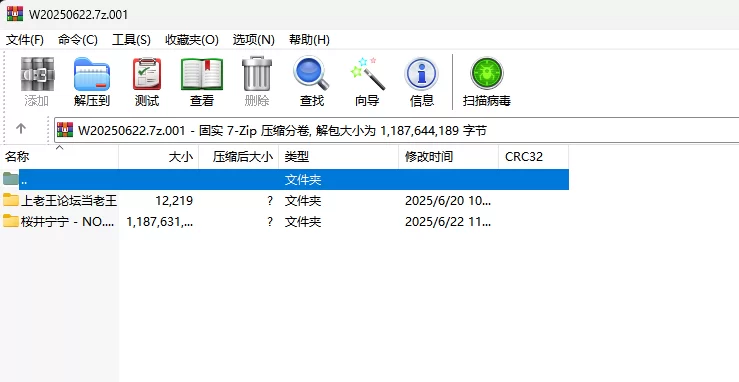Start Scan for viruses (扫描病毒) icon
The width and height of the screenshot is (739, 382).
point(487,74)
